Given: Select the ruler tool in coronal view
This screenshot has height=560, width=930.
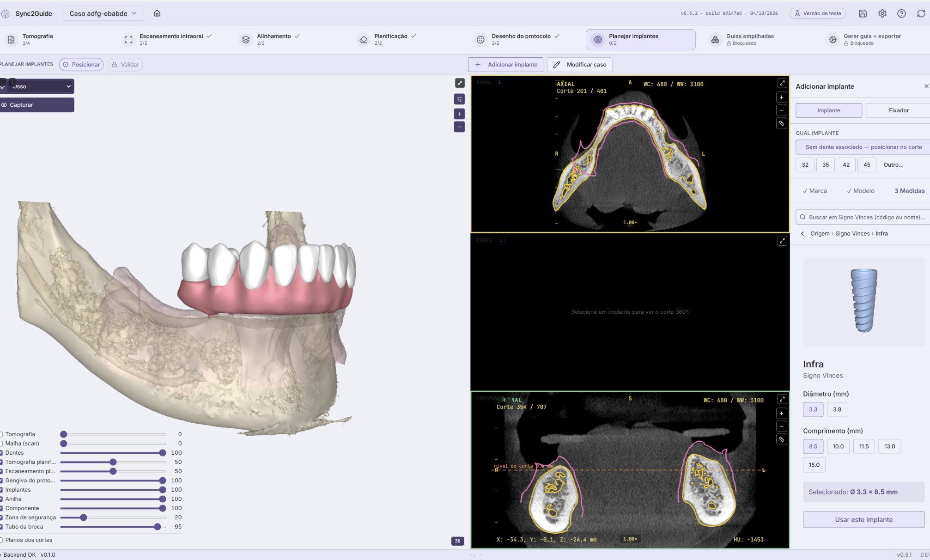Looking at the screenshot, I should click(x=781, y=439).
